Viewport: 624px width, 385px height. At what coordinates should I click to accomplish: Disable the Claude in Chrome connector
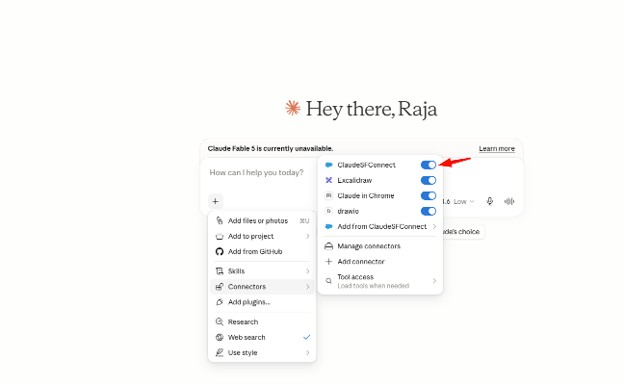428,195
